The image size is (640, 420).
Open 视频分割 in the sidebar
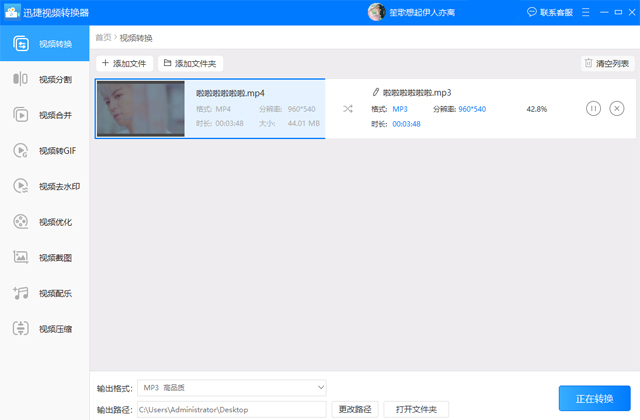(44, 79)
